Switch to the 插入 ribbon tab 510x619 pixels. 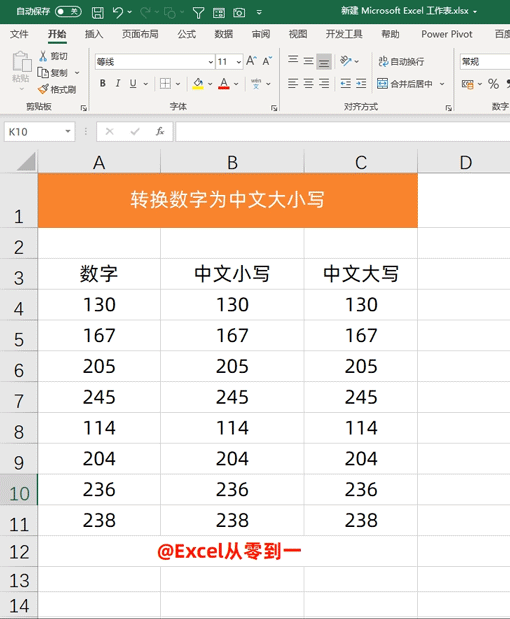pyautogui.click(x=94, y=34)
